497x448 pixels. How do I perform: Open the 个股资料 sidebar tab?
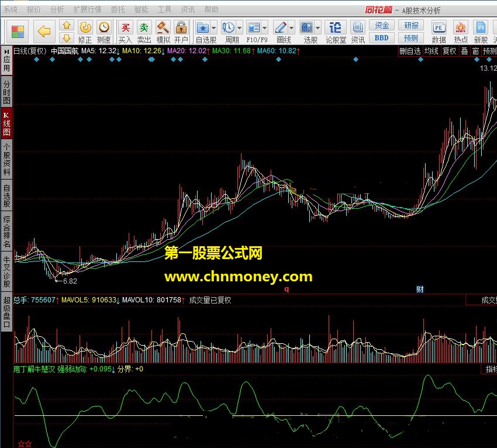click(x=6, y=160)
